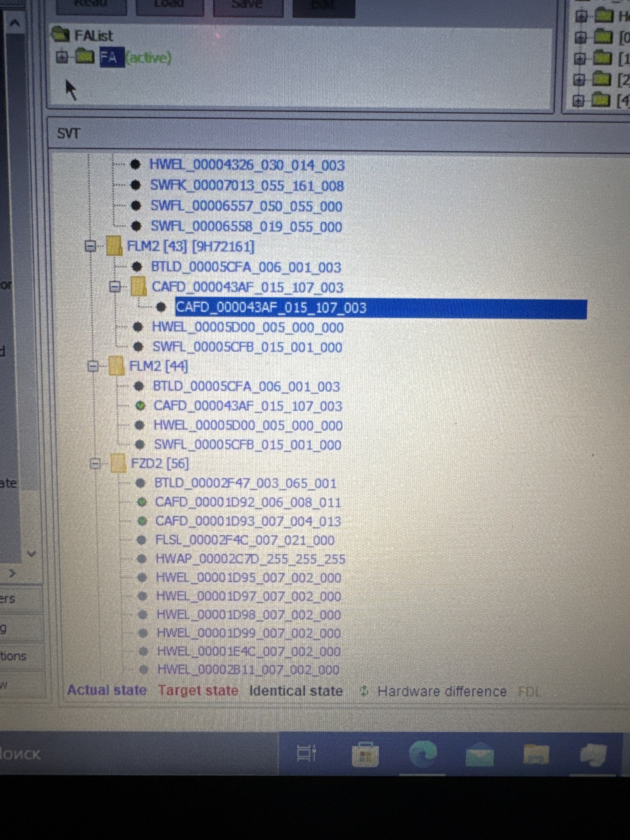Click the folder icon of the [0 row in right tree
Image resolution: width=630 pixels, height=840 pixels.
click(x=603, y=37)
